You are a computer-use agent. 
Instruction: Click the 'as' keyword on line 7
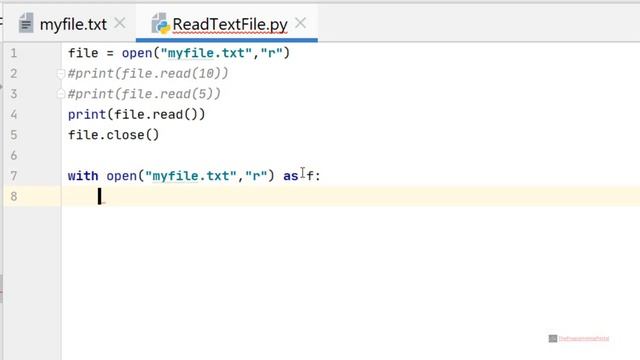(x=291, y=176)
